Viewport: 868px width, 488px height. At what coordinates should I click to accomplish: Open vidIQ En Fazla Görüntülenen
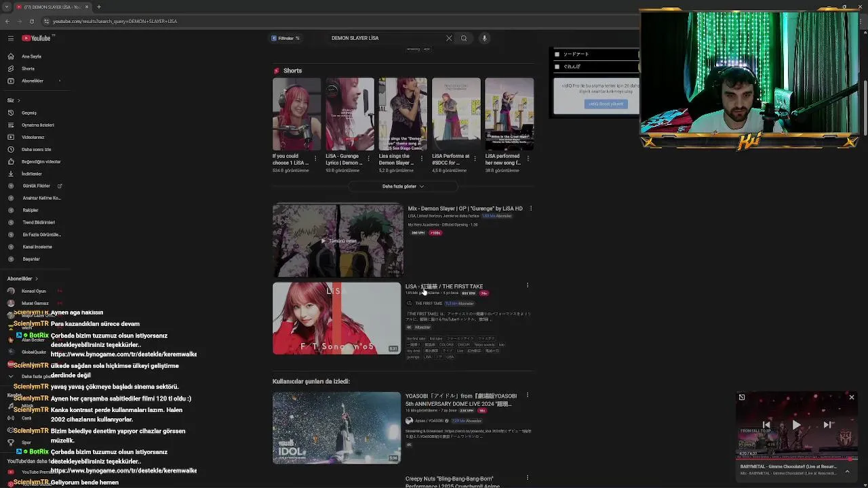41,235
